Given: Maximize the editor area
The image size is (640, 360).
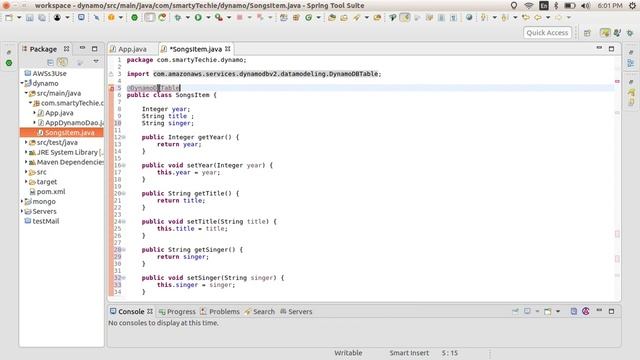Looking at the screenshot, I should click(x=611, y=49).
